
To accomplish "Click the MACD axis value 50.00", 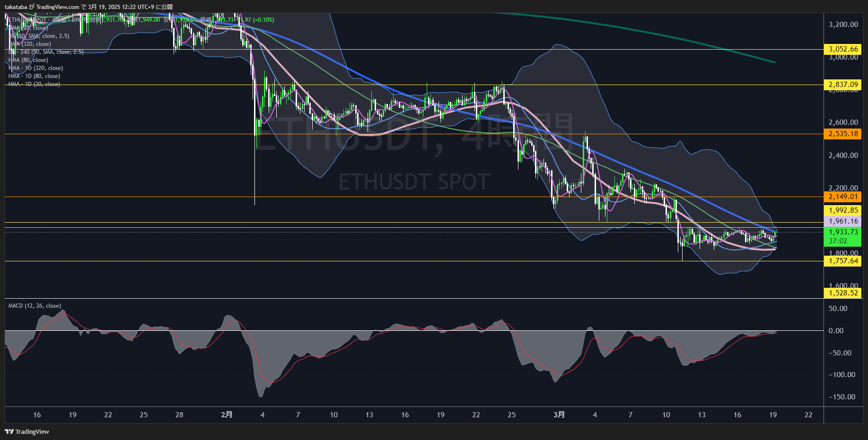I will (x=838, y=309).
